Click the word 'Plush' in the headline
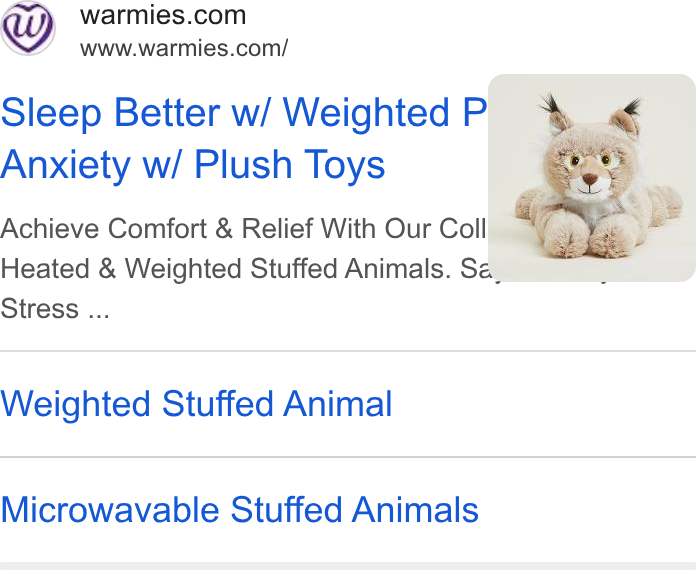 click(x=243, y=165)
